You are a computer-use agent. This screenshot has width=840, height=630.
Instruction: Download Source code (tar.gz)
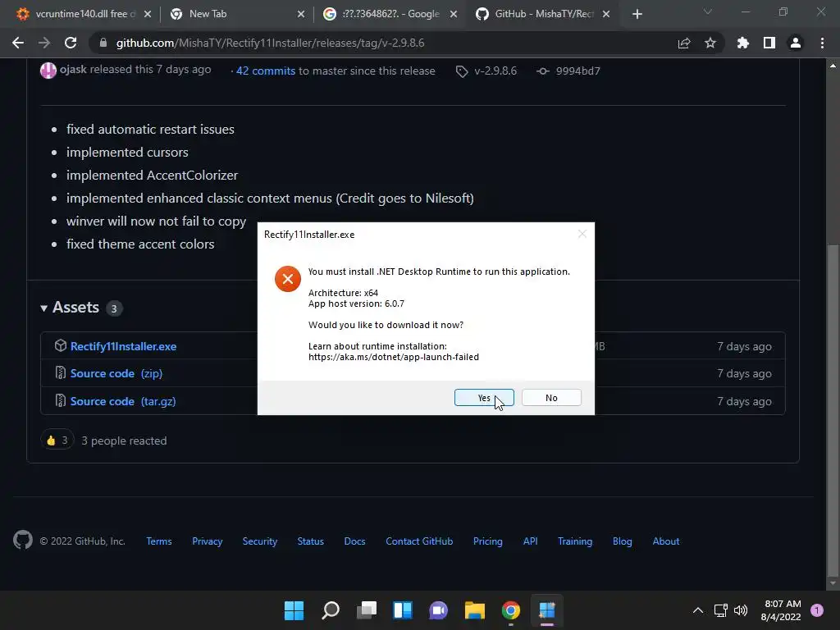click(x=123, y=401)
